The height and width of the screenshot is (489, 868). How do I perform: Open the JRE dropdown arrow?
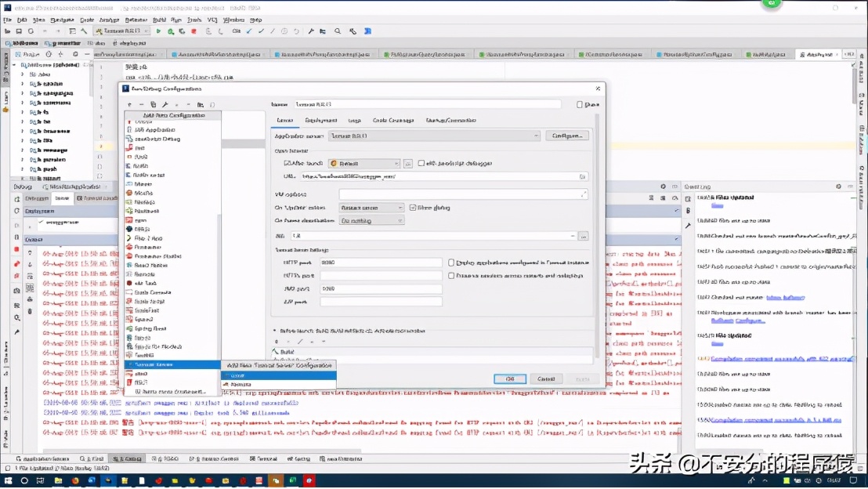(x=573, y=236)
